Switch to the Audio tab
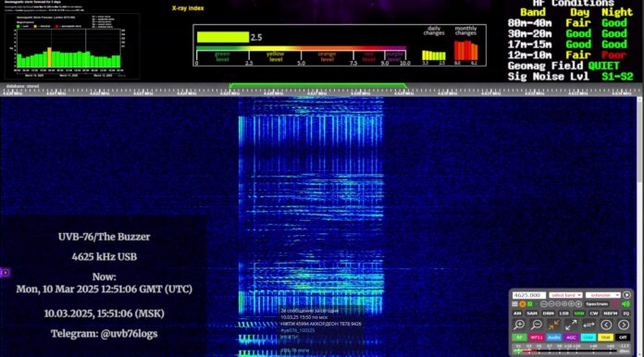The width and height of the screenshot is (644, 357). point(554,338)
